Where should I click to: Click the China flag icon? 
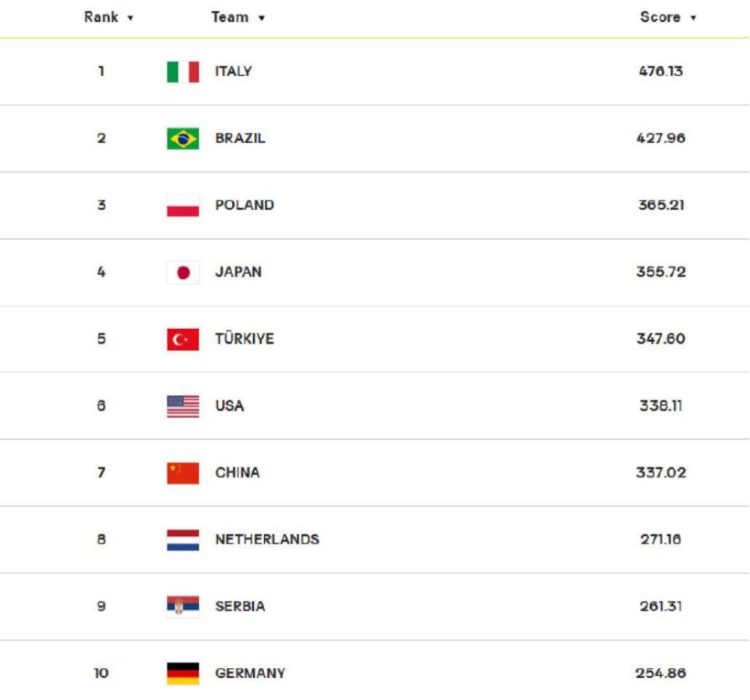point(183,473)
